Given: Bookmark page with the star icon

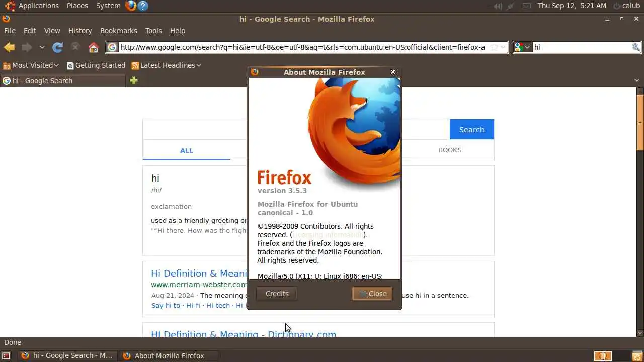Looking at the screenshot, I should 494,47.
